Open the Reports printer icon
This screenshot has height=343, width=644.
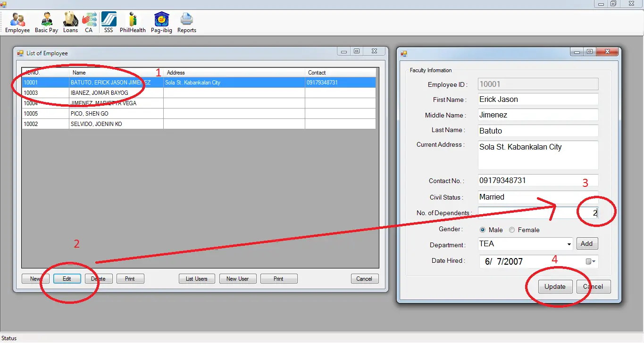tap(187, 23)
